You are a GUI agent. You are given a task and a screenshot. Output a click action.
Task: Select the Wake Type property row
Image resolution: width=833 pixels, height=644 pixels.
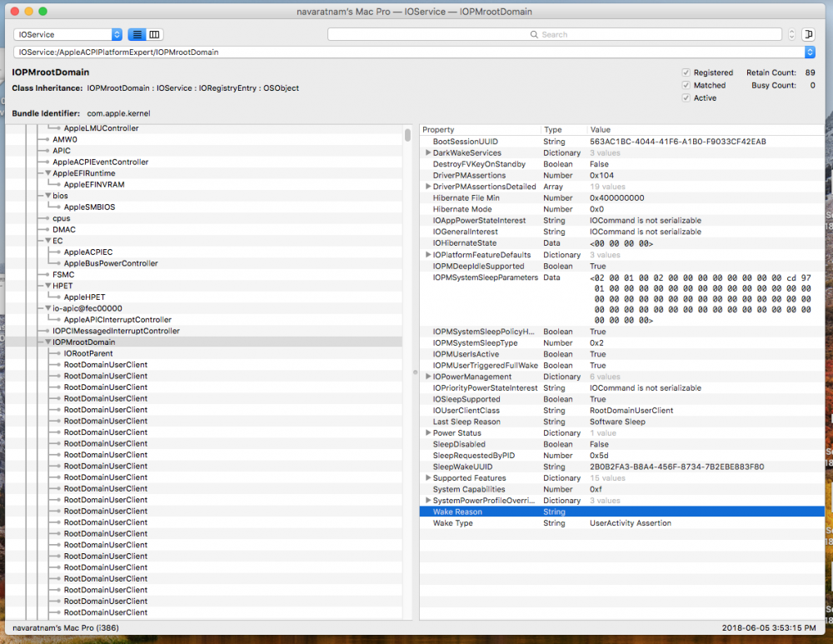click(x=622, y=523)
